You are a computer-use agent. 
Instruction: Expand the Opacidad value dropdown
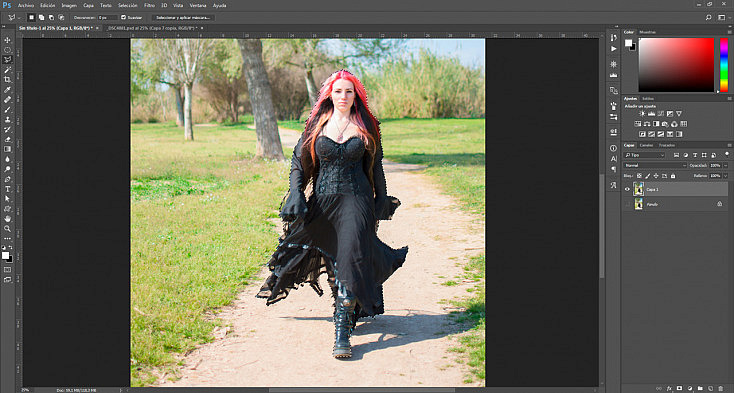coord(726,166)
